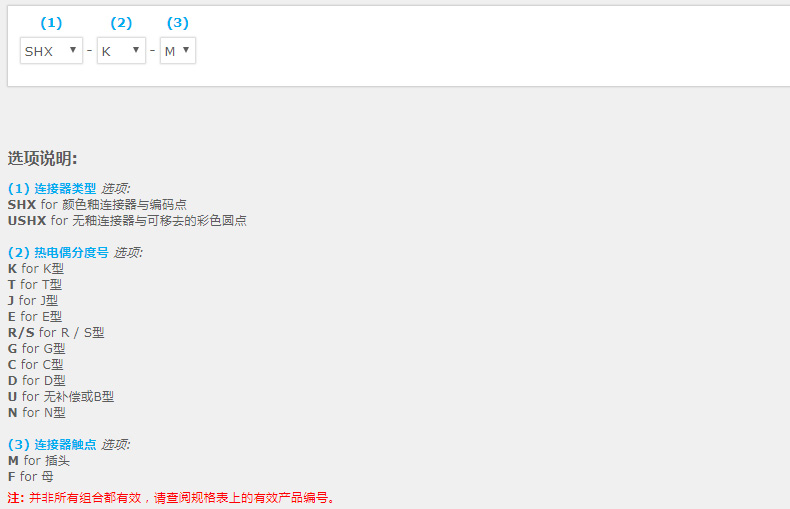Click the USHX option description line
Image resolution: width=790 pixels, height=509 pixels.
click(127, 220)
